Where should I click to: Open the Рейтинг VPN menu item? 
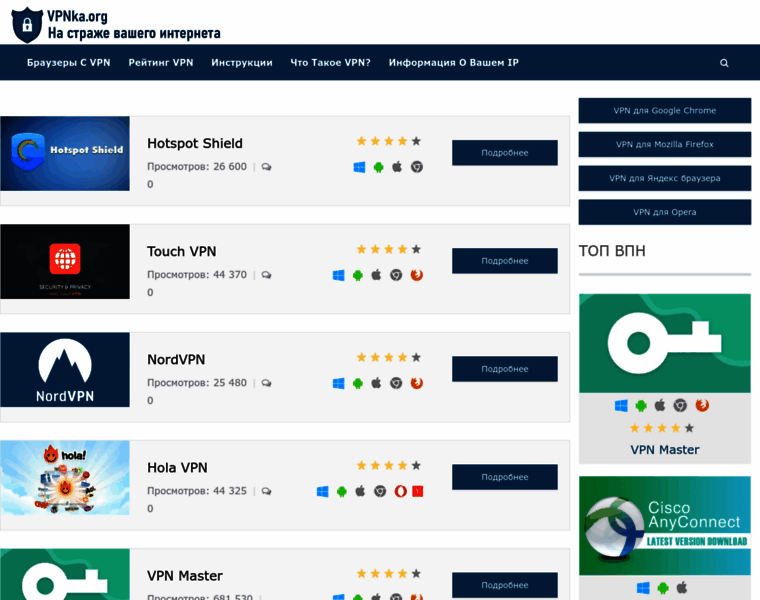[x=161, y=62]
